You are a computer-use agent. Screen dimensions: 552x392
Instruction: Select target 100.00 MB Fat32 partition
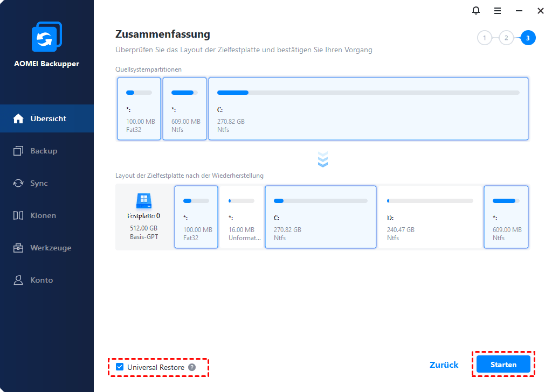coord(196,217)
